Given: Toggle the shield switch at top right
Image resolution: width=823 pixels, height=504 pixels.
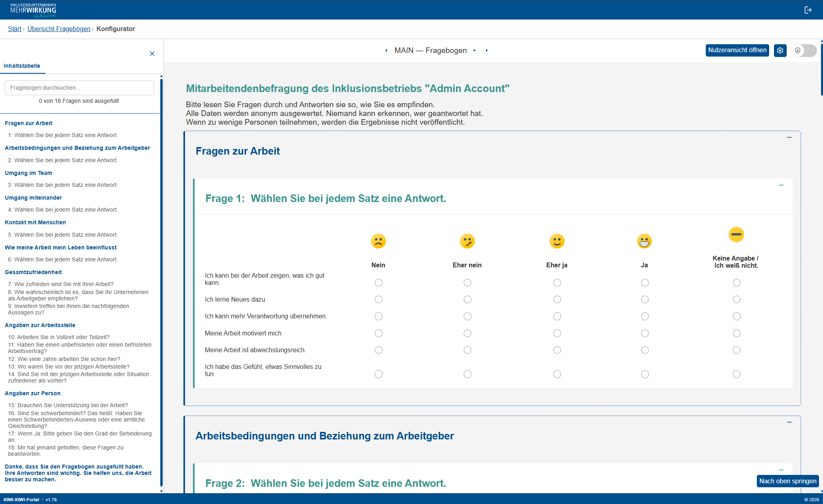Looking at the screenshot, I should [x=804, y=51].
